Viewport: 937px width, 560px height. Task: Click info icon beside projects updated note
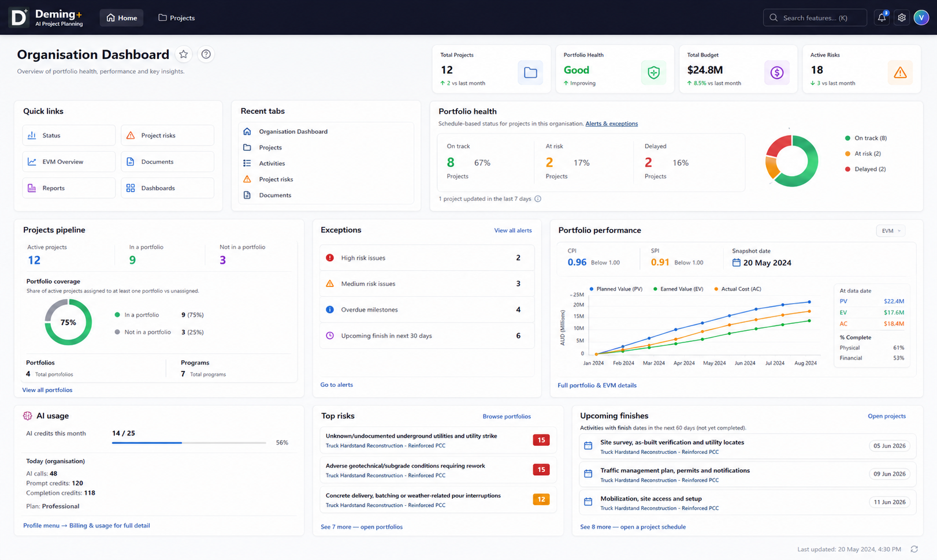click(x=538, y=199)
